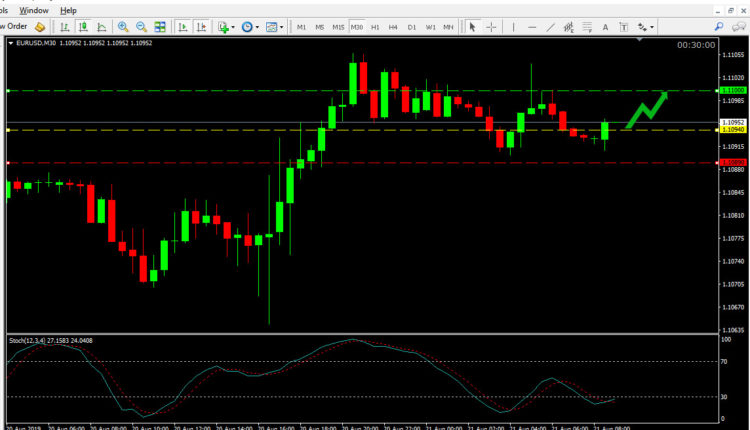This screenshot has height=430, width=750.
Task: Click the yellow 1.10940 price label
Action: pos(733,130)
